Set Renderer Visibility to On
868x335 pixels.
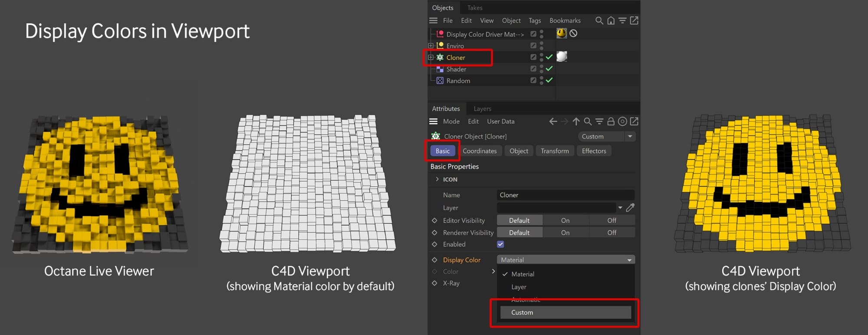[x=565, y=232]
